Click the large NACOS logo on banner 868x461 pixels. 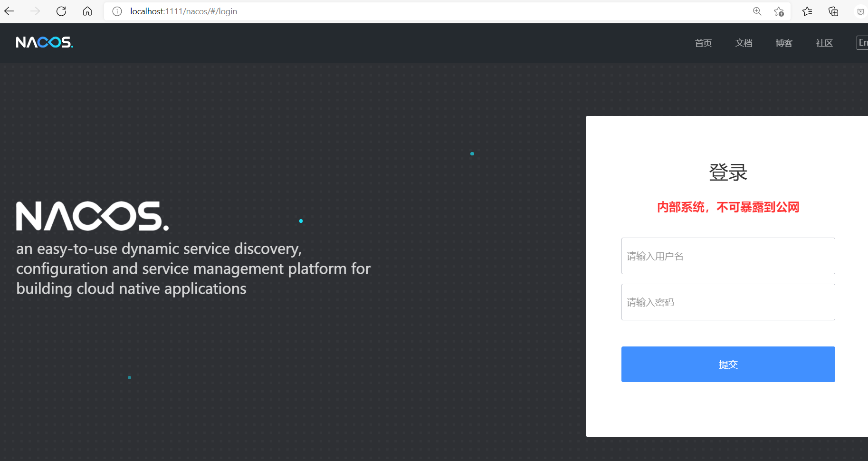click(x=92, y=216)
